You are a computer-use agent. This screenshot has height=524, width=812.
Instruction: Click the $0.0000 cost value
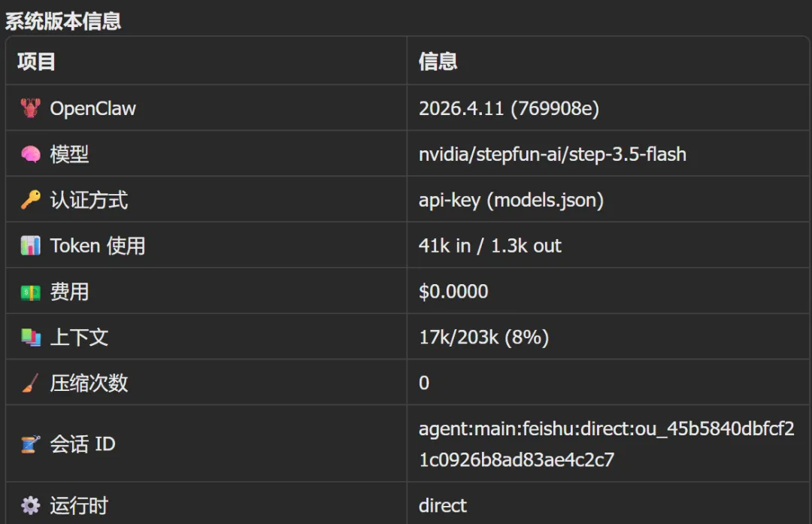pos(453,292)
